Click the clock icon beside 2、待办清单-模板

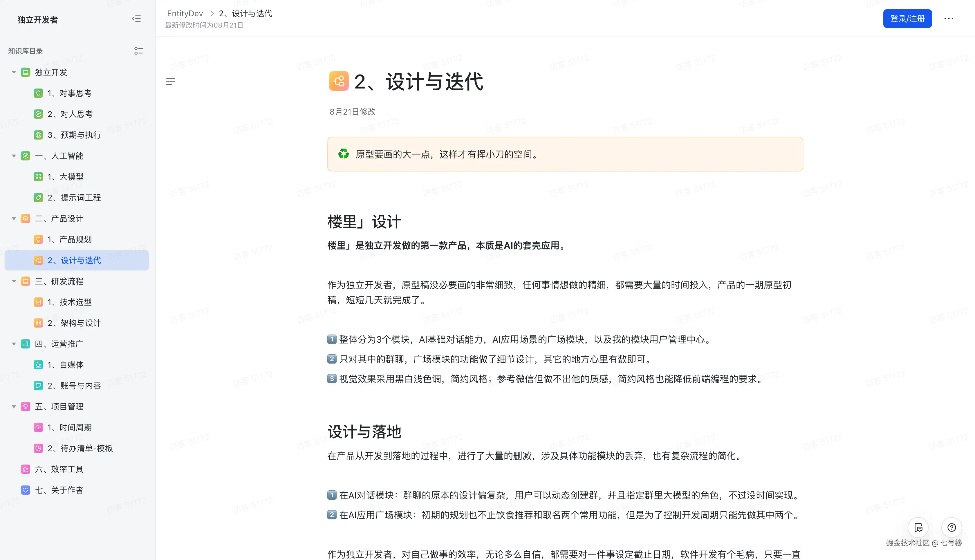point(39,448)
